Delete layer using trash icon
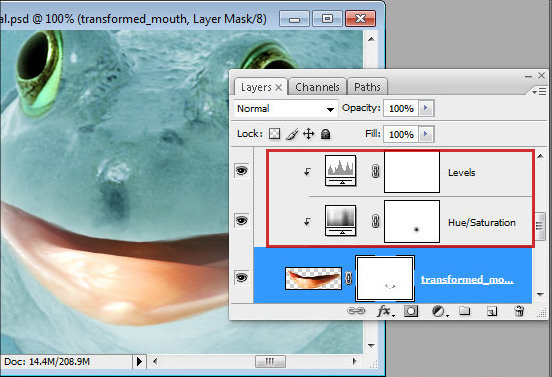 (x=519, y=311)
